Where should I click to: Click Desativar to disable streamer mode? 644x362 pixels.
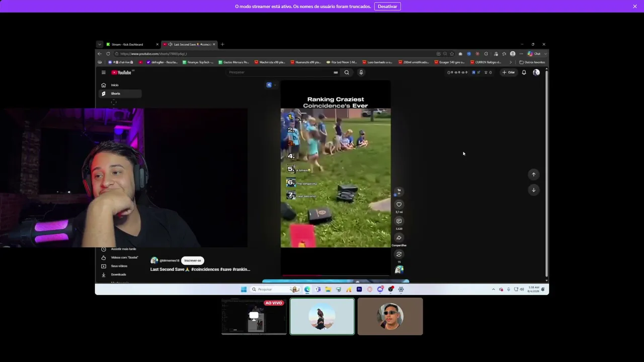387,7
